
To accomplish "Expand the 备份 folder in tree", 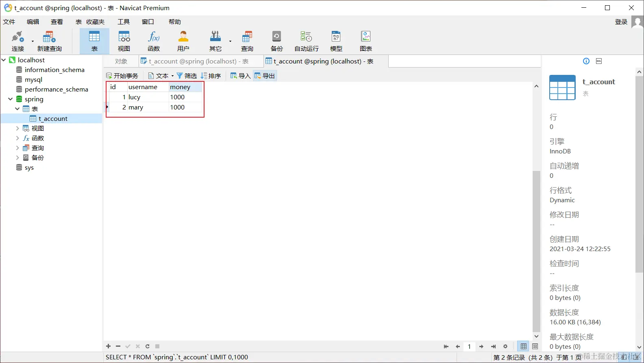I will pos(17,157).
